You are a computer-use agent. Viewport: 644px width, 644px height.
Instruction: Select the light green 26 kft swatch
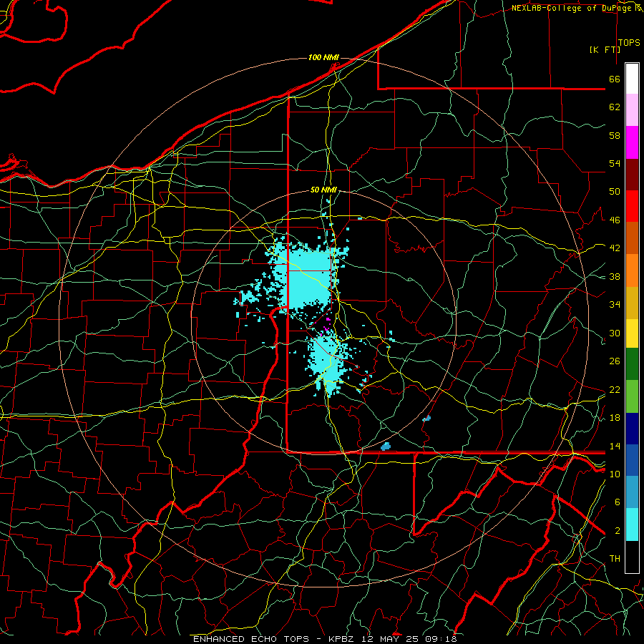coord(632,396)
